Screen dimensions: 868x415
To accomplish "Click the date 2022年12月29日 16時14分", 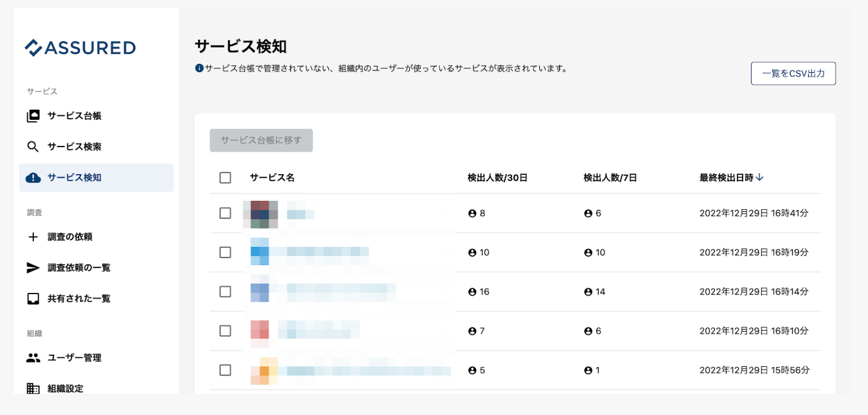I will [x=754, y=291].
